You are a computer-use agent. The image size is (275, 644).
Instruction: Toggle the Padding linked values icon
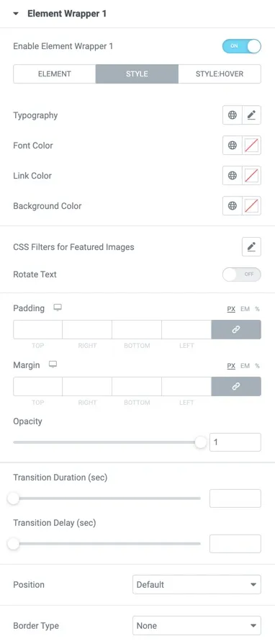[x=236, y=330]
